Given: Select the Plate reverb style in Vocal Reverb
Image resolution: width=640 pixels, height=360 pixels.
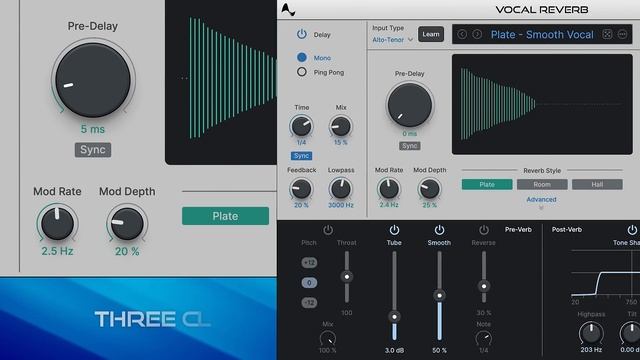Looking at the screenshot, I should [x=487, y=184].
